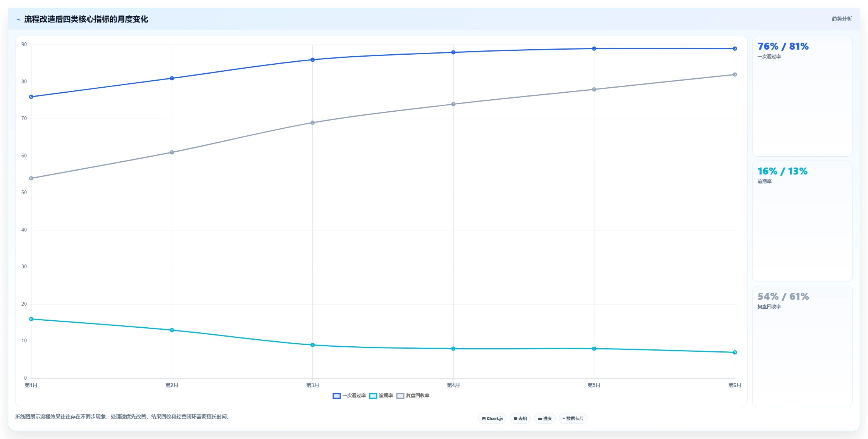
Task: Click the 复盘回收率 label in the third stat card
Action: click(x=769, y=307)
